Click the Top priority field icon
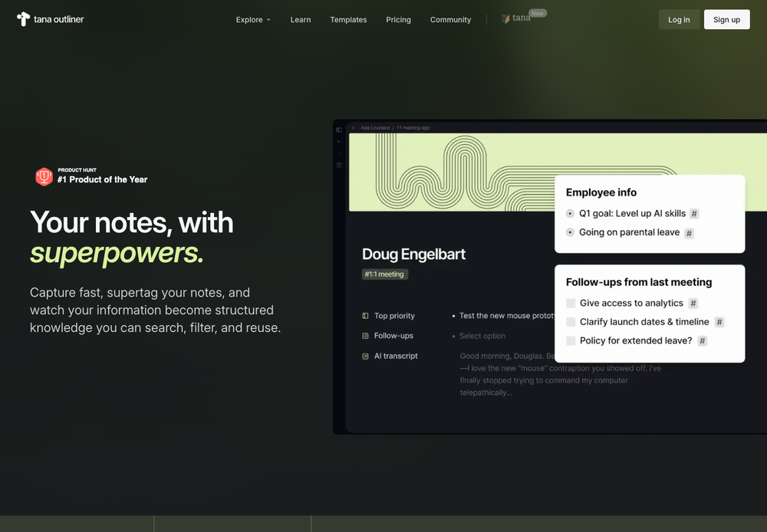The width and height of the screenshot is (767, 532). click(365, 316)
